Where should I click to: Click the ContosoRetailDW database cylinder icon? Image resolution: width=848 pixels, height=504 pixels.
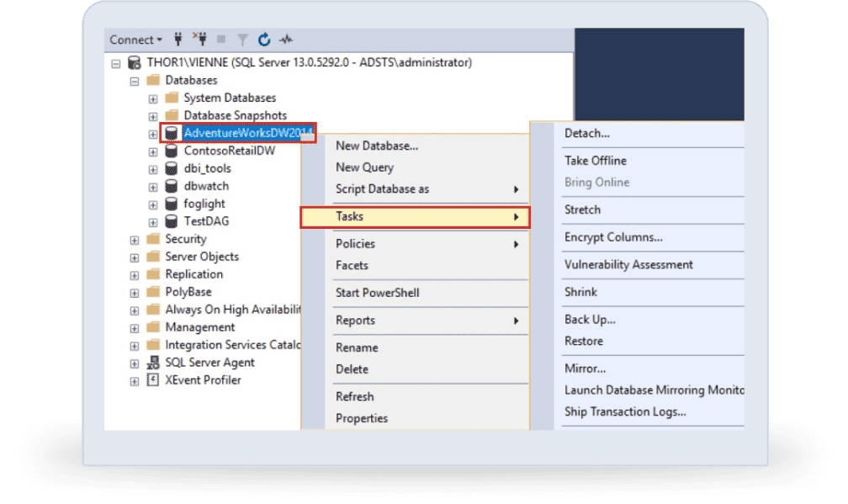coord(172,151)
